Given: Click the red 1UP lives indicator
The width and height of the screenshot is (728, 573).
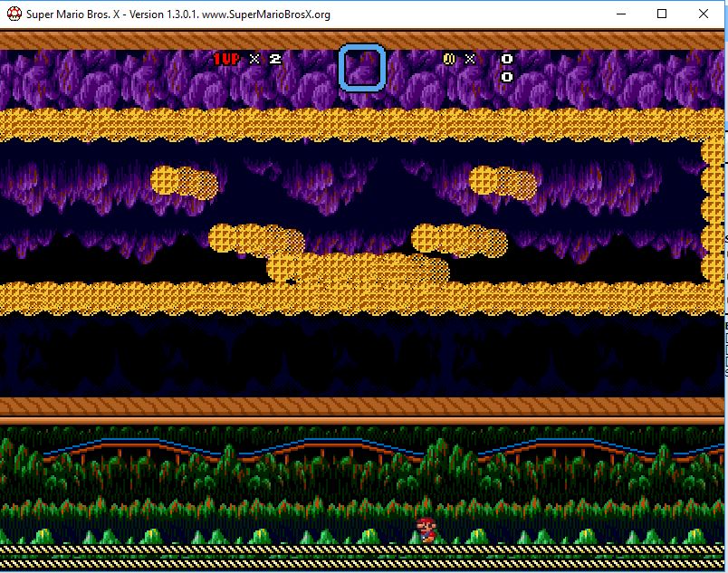Looking at the screenshot, I should (226, 59).
